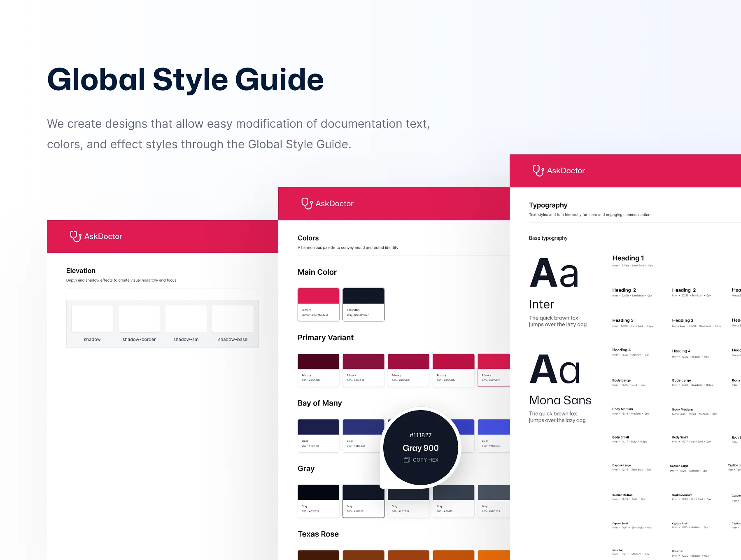Image resolution: width=741 pixels, height=560 pixels.
Task: Click the 'Primary Variant' heading
Action: (326, 338)
